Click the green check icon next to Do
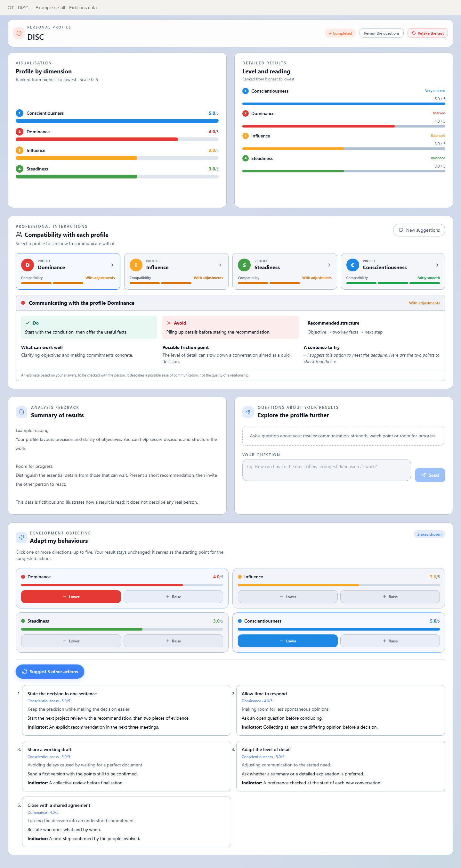Screen dimensions: 461x868 click(28, 323)
